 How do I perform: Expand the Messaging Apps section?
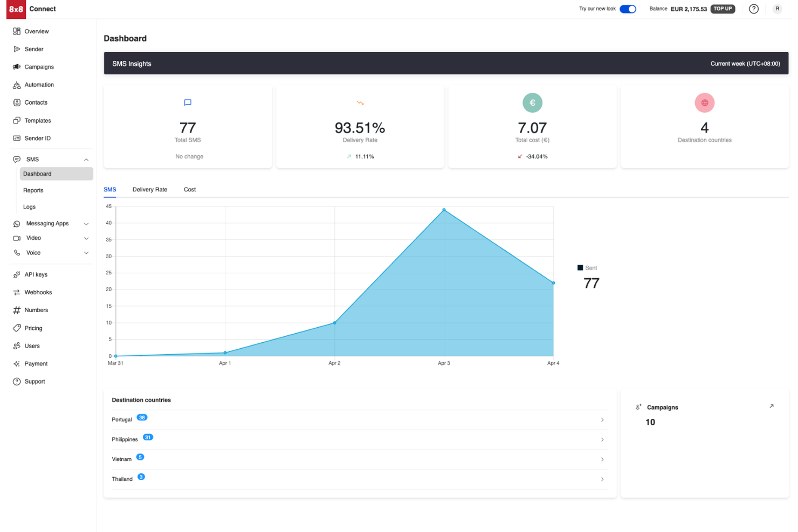[x=86, y=223]
